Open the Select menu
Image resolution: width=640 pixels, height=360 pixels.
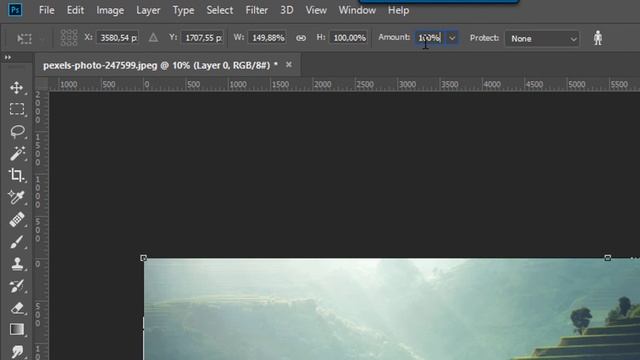point(220,10)
